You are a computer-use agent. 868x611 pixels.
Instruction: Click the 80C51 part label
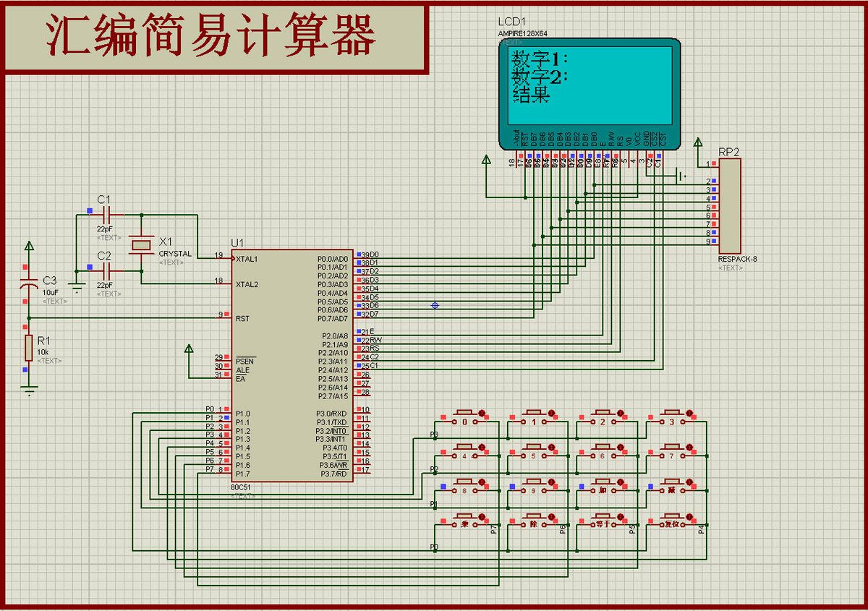click(x=241, y=487)
